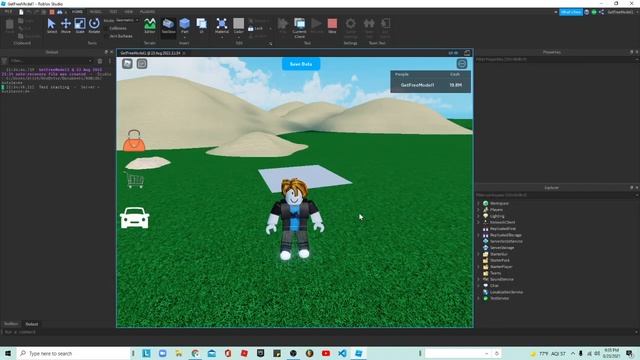Toggle the leaderboard menu icon in the viewport
The width and height of the screenshot is (640, 360).
pos(462,64)
